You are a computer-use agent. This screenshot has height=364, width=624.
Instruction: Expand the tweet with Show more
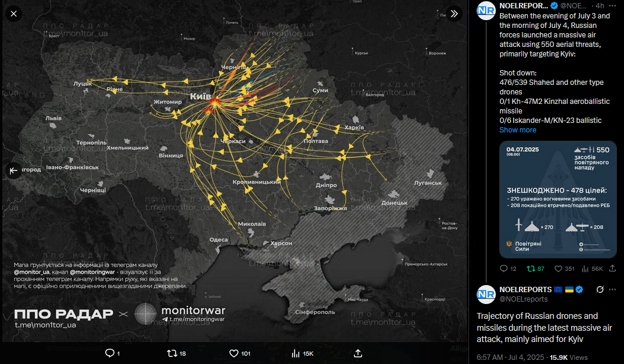click(x=518, y=129)
